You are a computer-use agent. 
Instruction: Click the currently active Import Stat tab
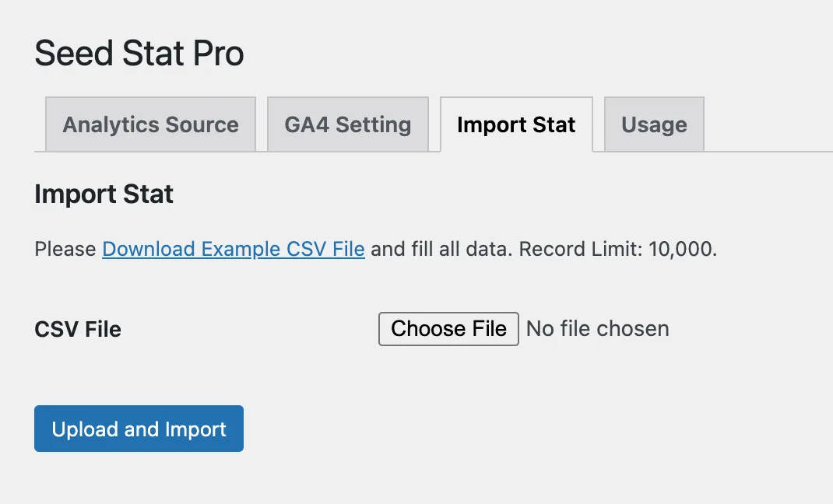[x=516, y=124]
